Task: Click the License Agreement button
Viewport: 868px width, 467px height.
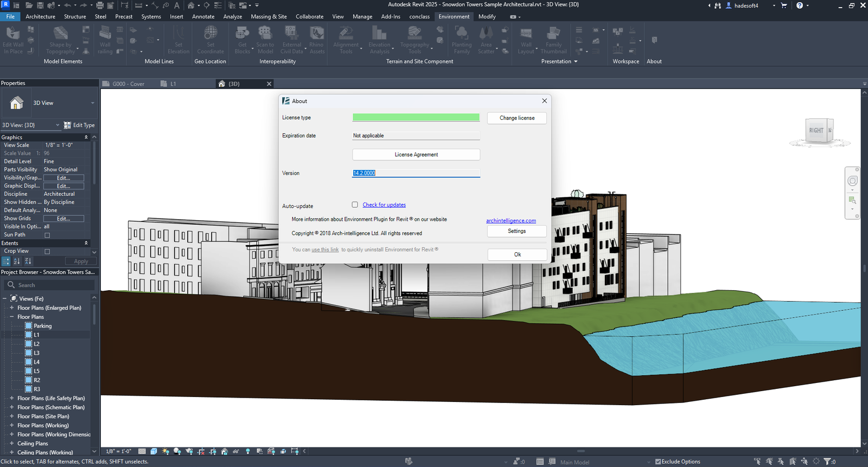Action: click(x=416, y=155)
